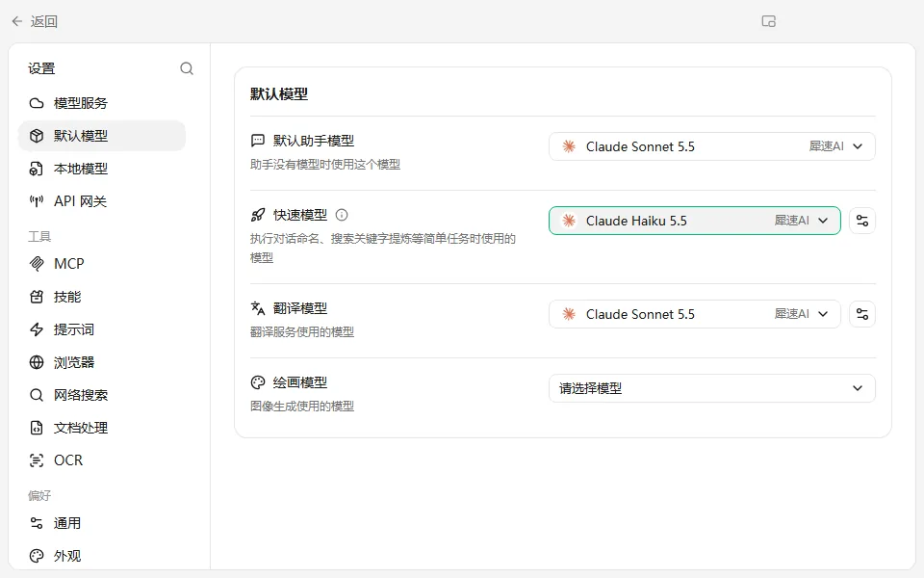Click the back arrow icon
The height and width of the screenshot is (578, 924).
pyautogui.click(x=17, y=22)
